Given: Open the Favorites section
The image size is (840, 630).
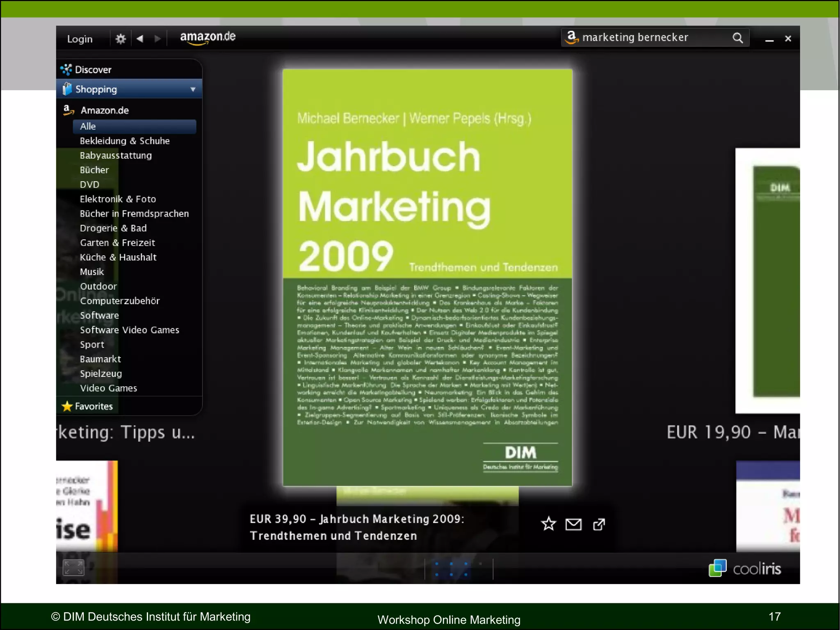Looking at the screenshot, I should click(94, 406).
